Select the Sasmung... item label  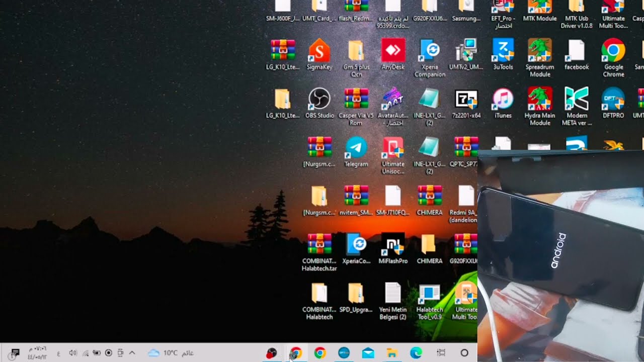click(x=466, y=19)
